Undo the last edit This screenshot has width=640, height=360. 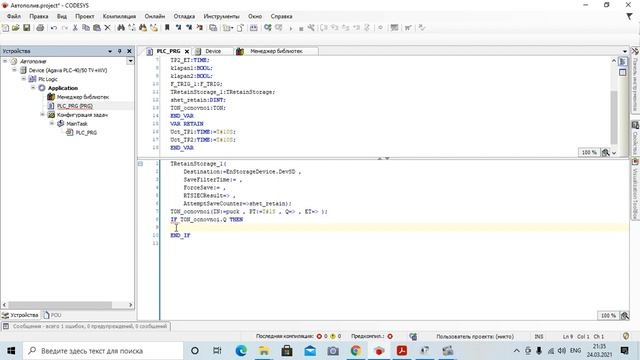[54, 28]
